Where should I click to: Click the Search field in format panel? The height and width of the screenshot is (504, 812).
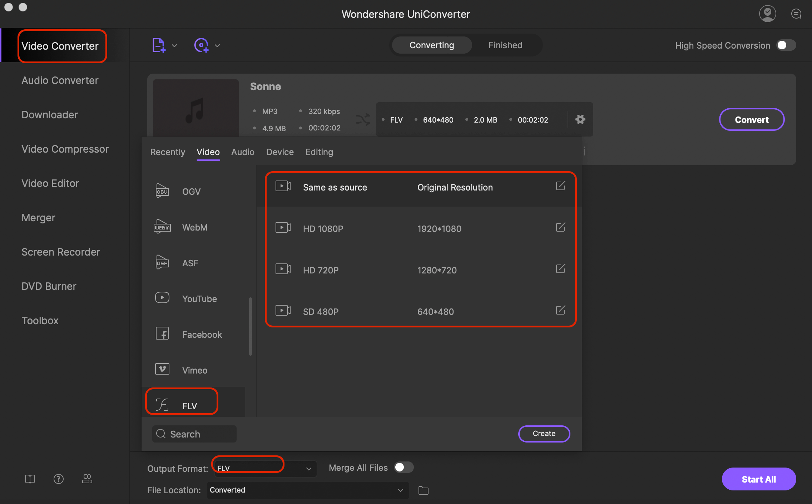[194, 433]
